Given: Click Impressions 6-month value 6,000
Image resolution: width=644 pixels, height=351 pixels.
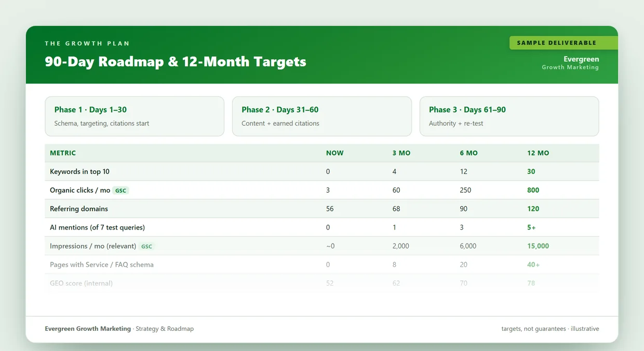Looking at the screenshot, I should 468,247.
